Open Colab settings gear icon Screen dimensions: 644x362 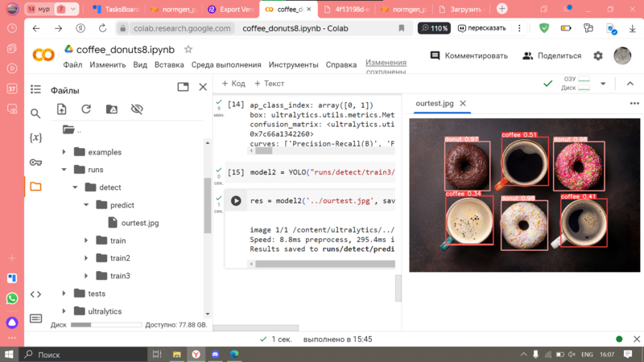pyautogui.click(x=598, y=56)
